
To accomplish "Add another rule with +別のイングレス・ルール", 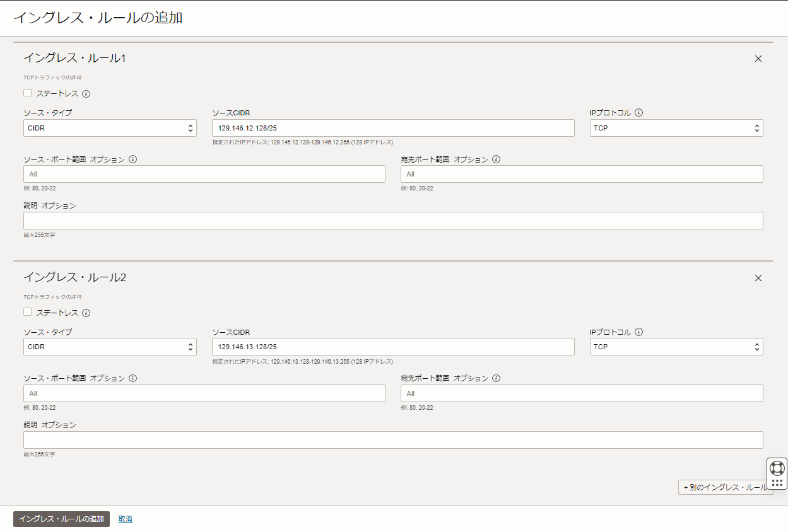I will [x=724, y=487].
